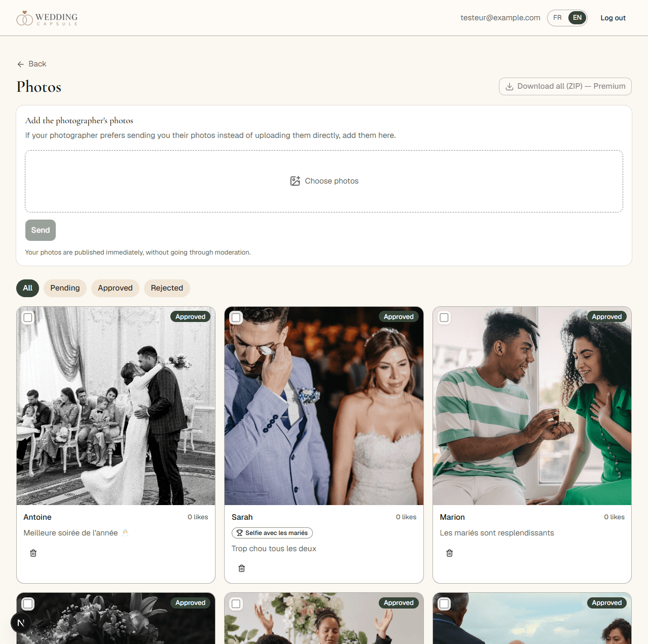Click the Wedding Capsule logo
The width and height of the screenshot is (648, 644).
47,18
